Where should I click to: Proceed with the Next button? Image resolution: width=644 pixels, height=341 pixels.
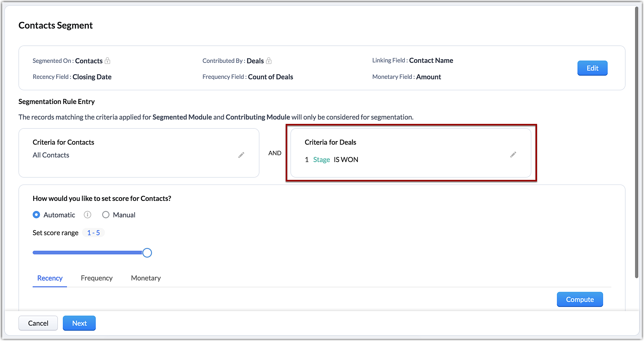point(79,323)
